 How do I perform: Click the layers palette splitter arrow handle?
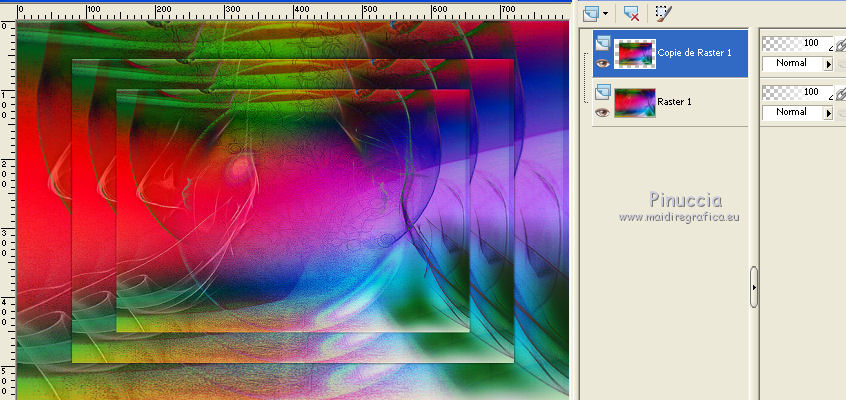pyautogui.click(x=754, y=287)
